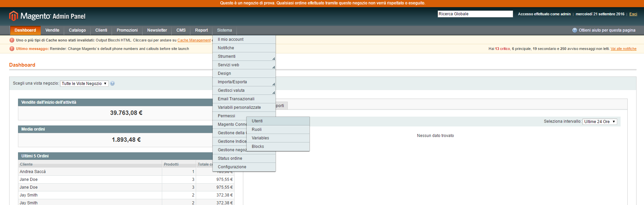Open the Vendite menu
Viewport: 644px width, 205px height.
click(52, 30)
